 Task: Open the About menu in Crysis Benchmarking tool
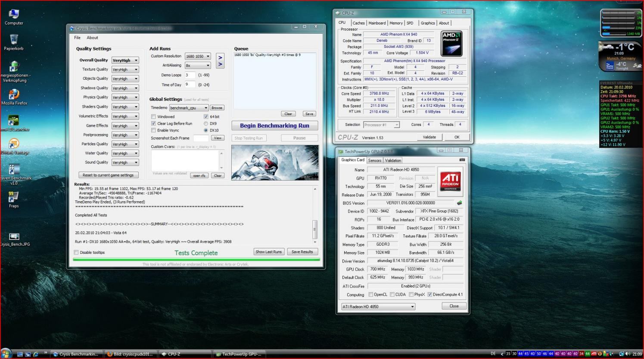pos(92,38)
